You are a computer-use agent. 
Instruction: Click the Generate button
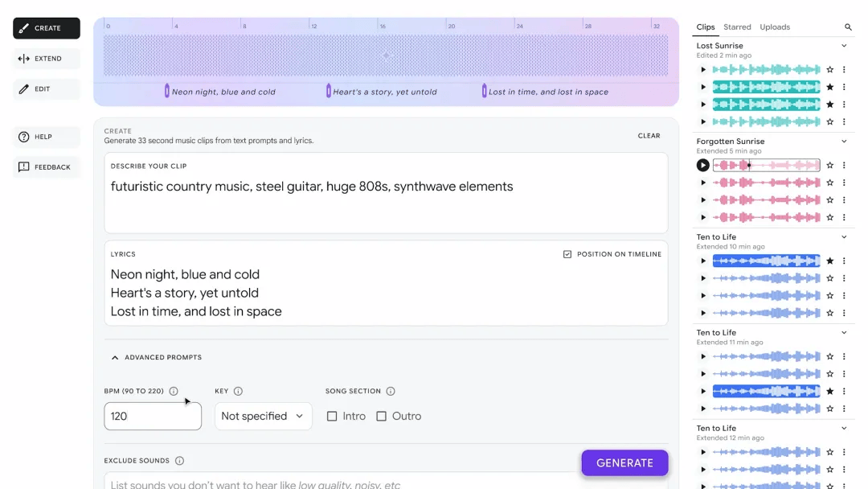(624, 463)
